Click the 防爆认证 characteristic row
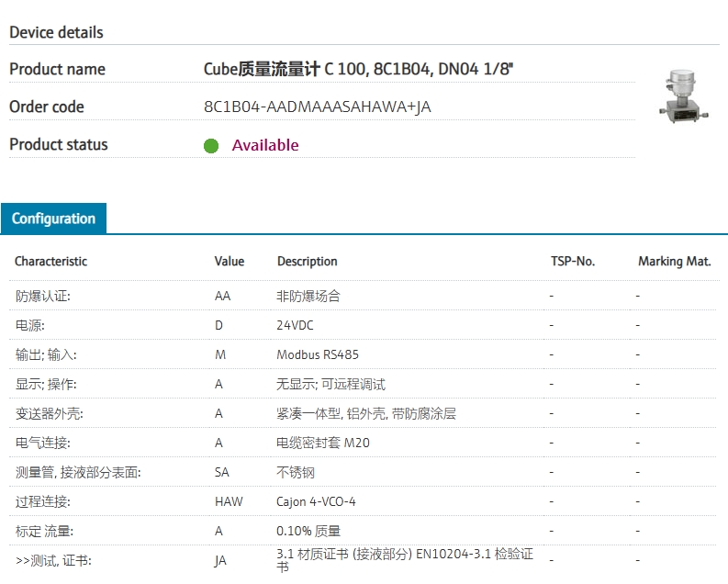 pyautogui.click(x=363, y=296)
